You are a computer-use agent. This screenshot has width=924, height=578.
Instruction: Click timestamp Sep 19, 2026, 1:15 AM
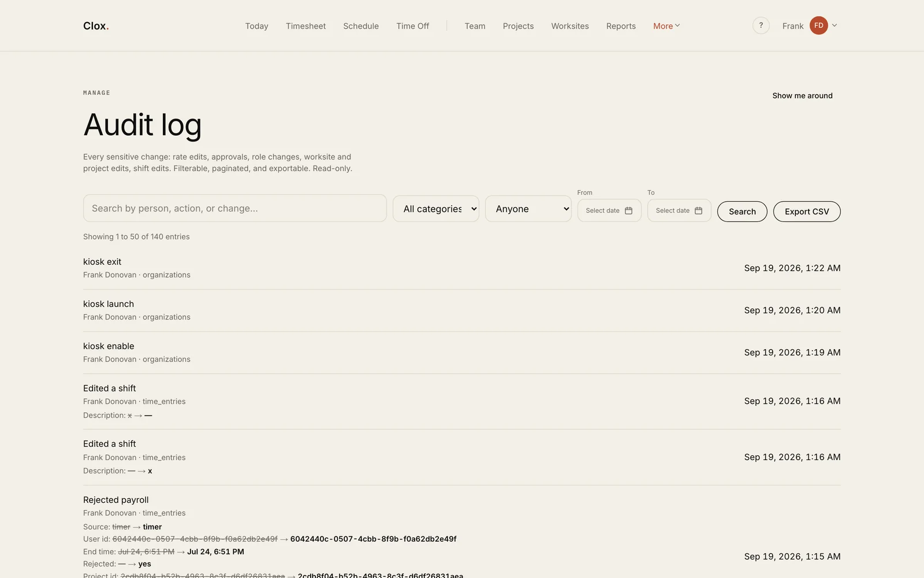(x=792, y=557)
